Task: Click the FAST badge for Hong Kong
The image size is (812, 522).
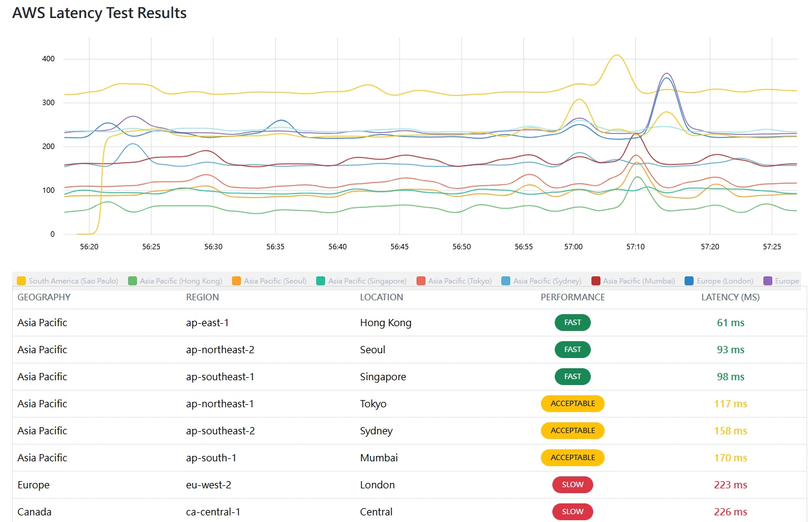Action: click(572, 323)
